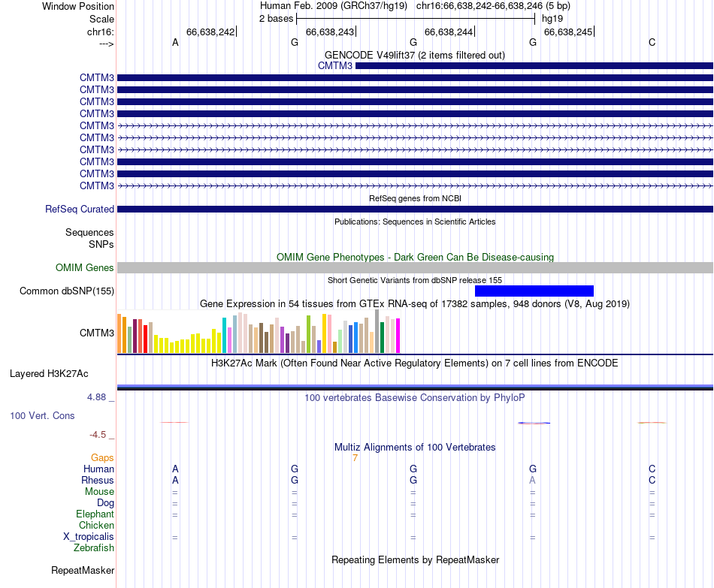Image resolution: width=714 pixels, height=588 pixels.
Task: Click the Mouse species label
Action: 99,492
